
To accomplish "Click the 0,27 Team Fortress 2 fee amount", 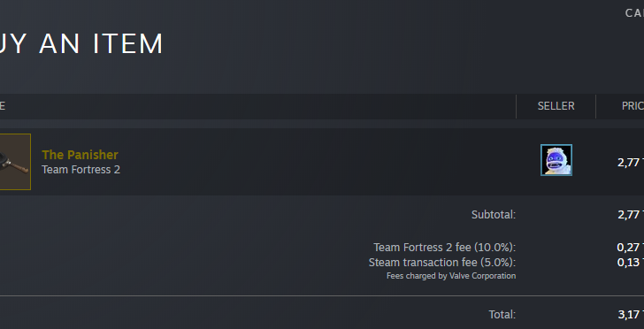I will point(630,248).
